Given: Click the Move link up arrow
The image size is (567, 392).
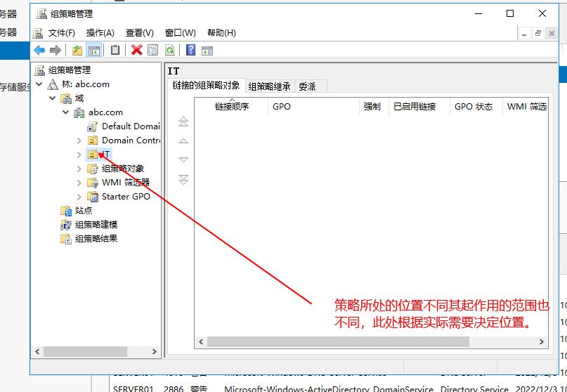Looking at the screenshot, I should pyautogui.click(x=183, y=141).
